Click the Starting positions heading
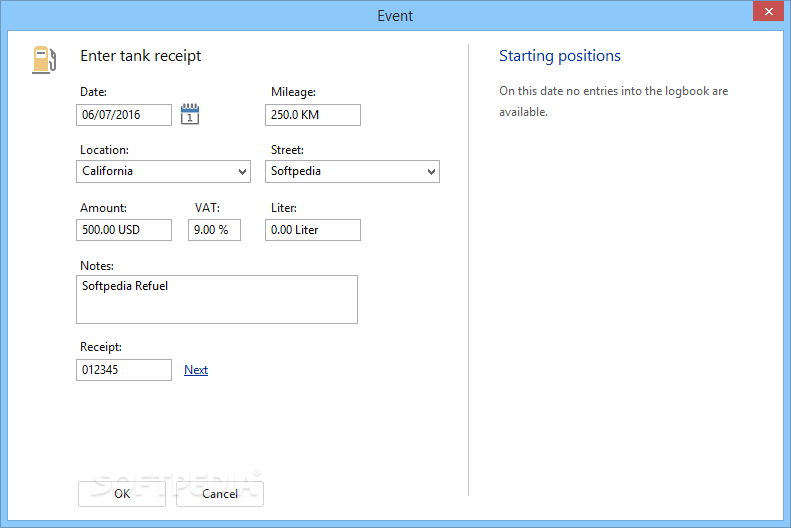791x528 pixels. point(560,56)
